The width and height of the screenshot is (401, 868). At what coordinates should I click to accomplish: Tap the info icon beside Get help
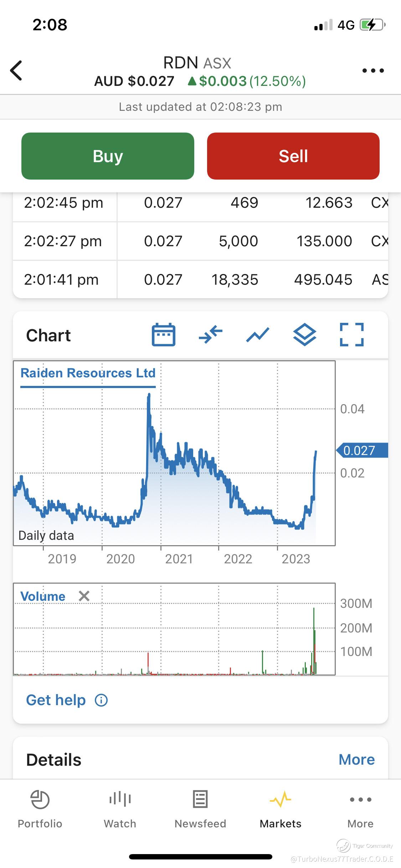point(101,700)
